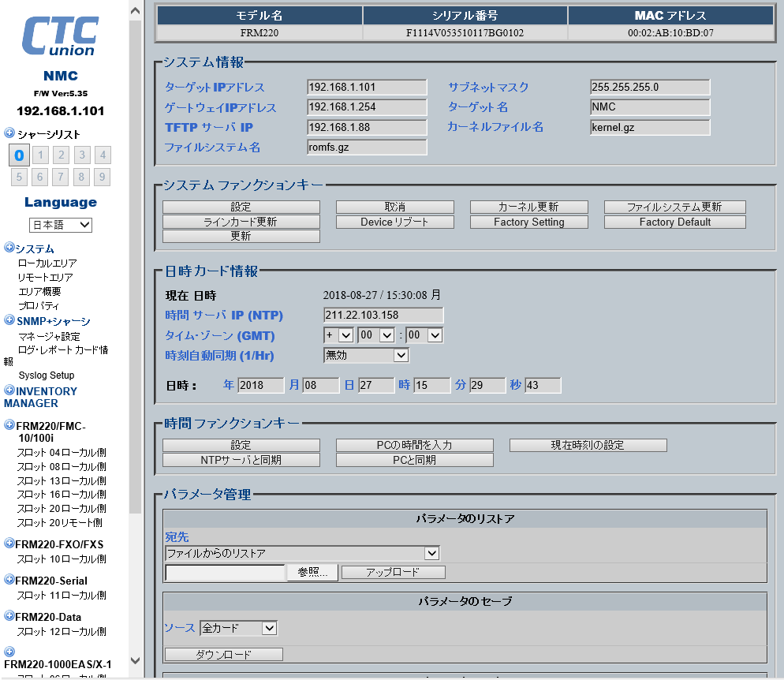The width and height of the screenshot is (784, 680).
Task: Open the time zone hours dropdown
Action: 376,335
